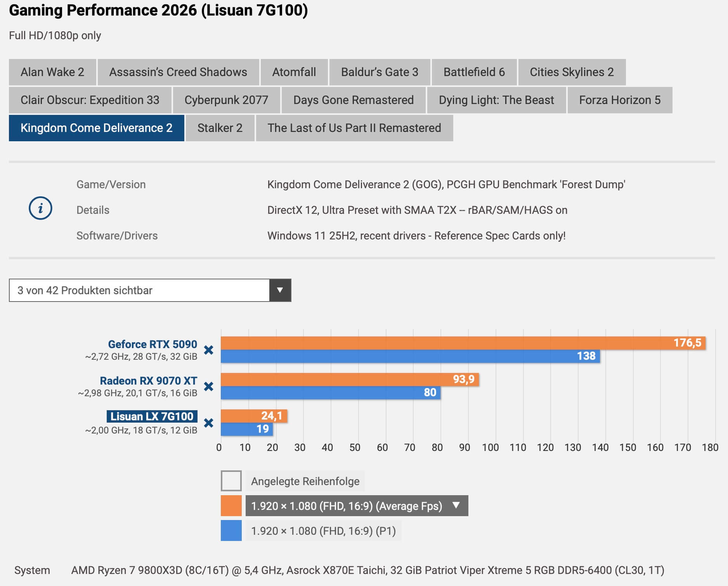Click the 'Windows 11 25H2, recent drivers' text
Viewport: 728px width, 586px height.
point(416,236)
